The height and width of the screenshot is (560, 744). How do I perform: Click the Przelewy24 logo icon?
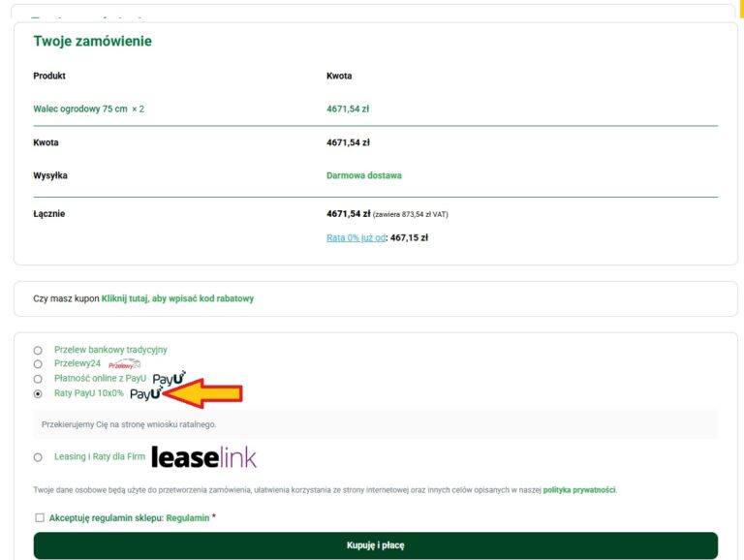pos(125,364)
